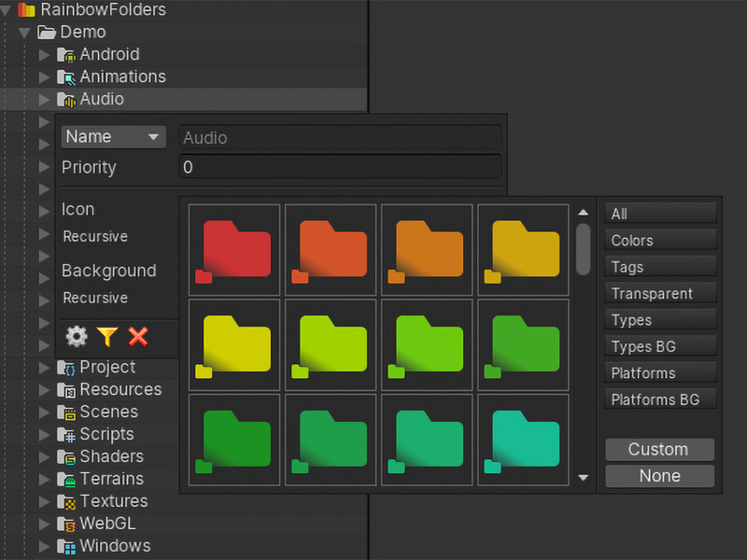This screenshot has height=560, width=747.
Task: Click the WebGL folder icon
Action: coord(65,525)
